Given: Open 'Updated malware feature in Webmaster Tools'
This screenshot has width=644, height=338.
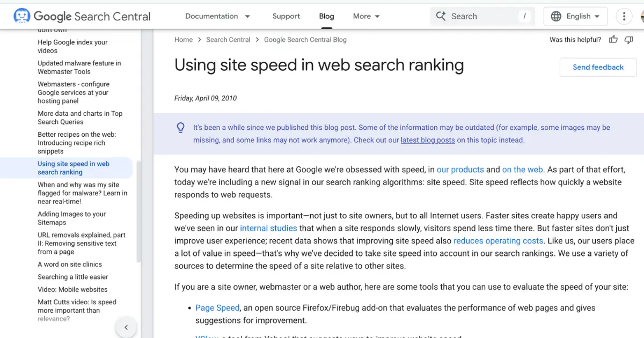Looking at the screenshot, I should pyautogui.click(x=79, y=67).
